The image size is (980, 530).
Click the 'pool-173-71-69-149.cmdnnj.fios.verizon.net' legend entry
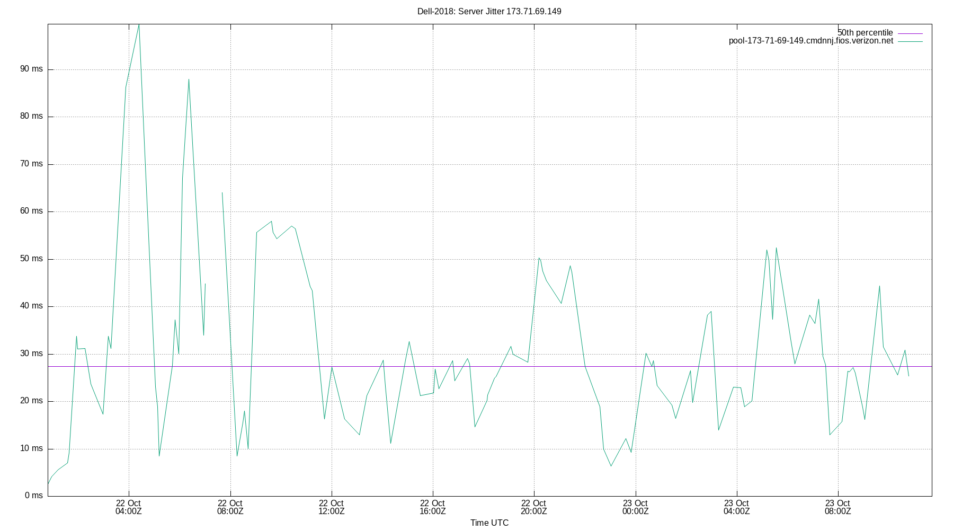810,41
